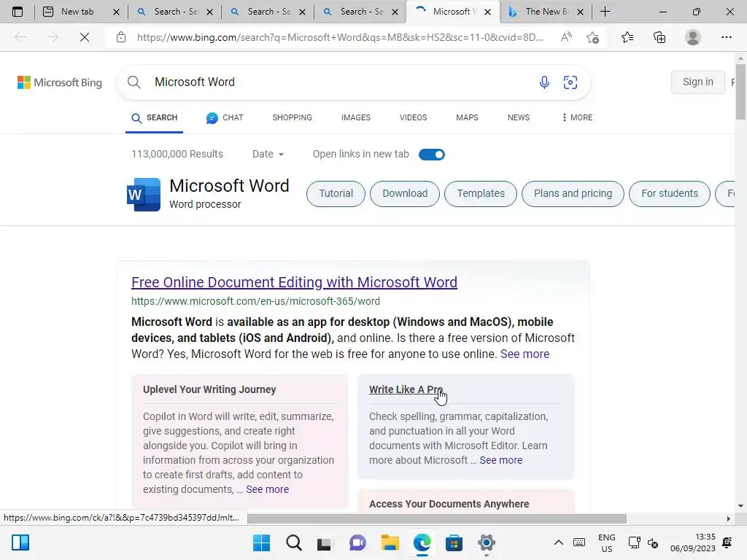The height and width of the screenshot is (560, 747).
Task: Switch to the SHOPPING tab
Action: pos(292,117)
